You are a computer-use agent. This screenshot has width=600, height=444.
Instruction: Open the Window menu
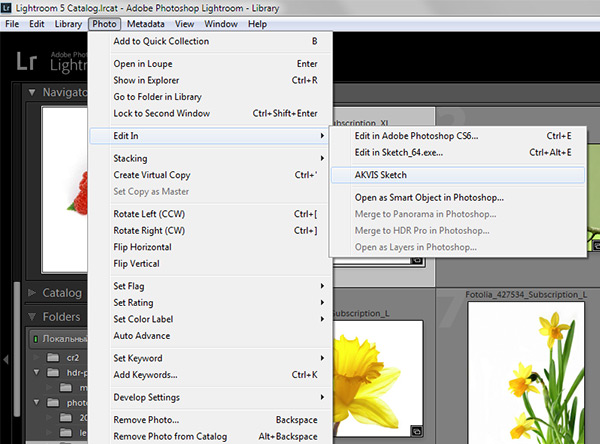pos(221,24)
